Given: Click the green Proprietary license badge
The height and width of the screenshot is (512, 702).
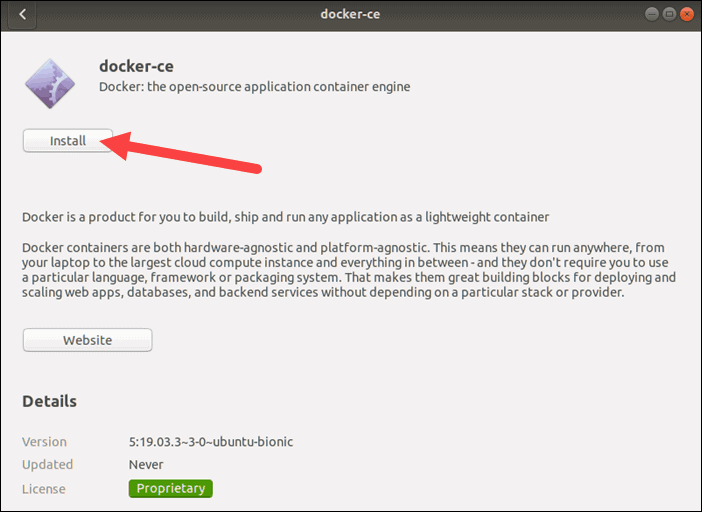Looking at the screenshot, I should coord(171,488).
